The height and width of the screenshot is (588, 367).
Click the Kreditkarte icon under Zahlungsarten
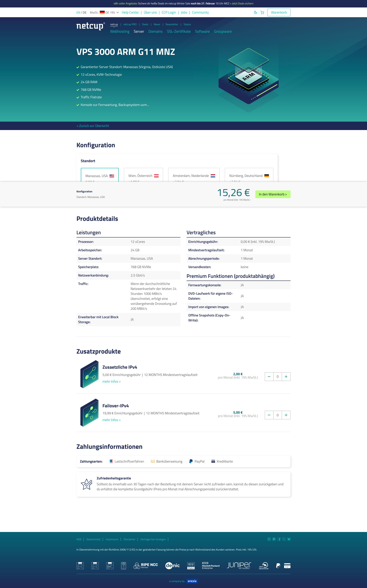213,461
